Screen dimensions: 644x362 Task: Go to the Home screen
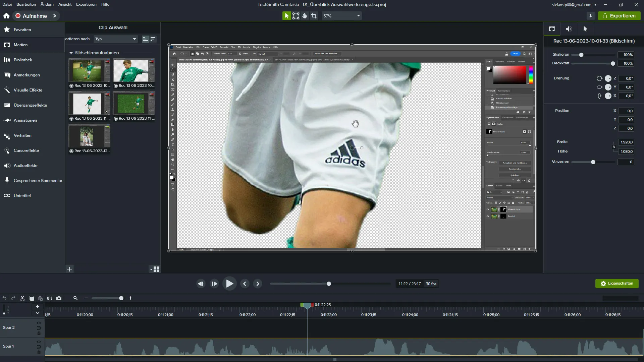[x=6, y=16]
